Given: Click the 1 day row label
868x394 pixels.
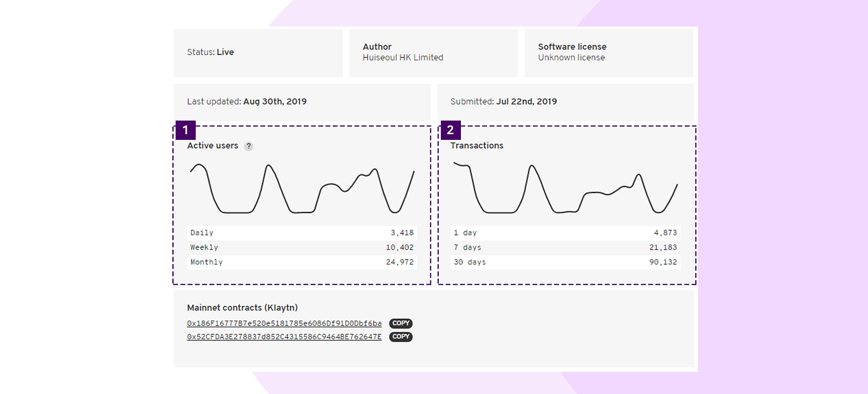Looking at the screenshot, I should pyautogui.click(x=465, y=233).
